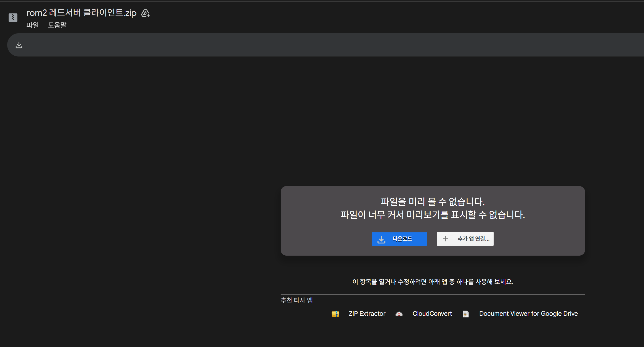Click the zip file type icon beside the title
The width and height of the screenshot is (644, 347).
(13, 17)
